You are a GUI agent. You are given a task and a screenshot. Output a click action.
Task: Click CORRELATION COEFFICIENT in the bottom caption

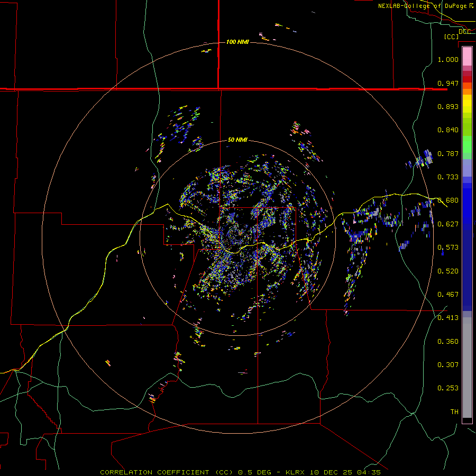[155, 472]
